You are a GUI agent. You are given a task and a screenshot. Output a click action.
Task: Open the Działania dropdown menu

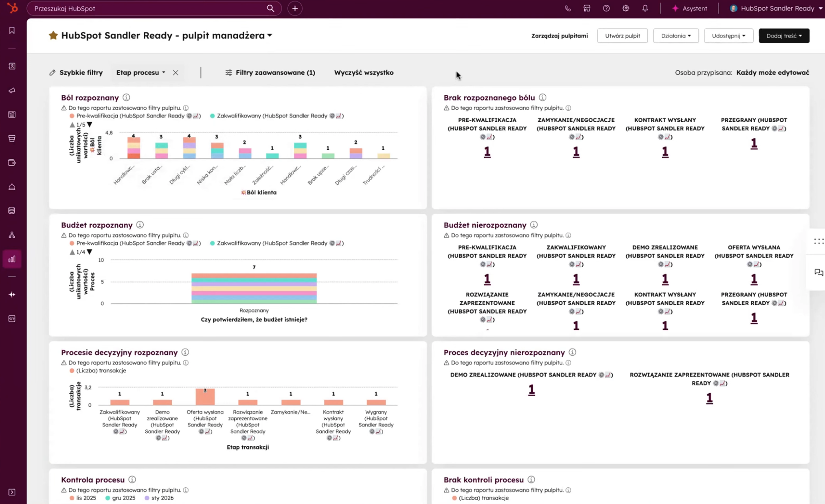[x=676, y=36]
